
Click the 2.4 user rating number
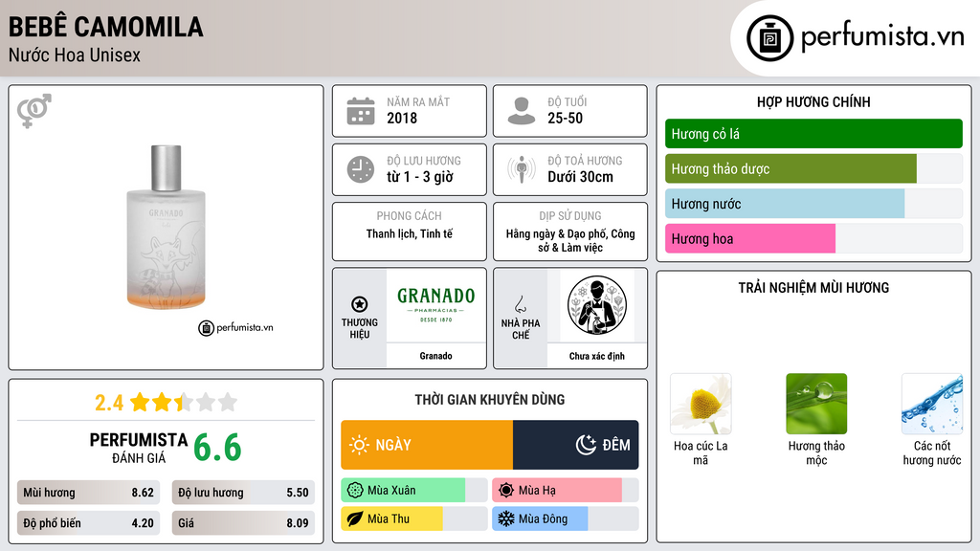pyautogui.click(x=109, y=403)
